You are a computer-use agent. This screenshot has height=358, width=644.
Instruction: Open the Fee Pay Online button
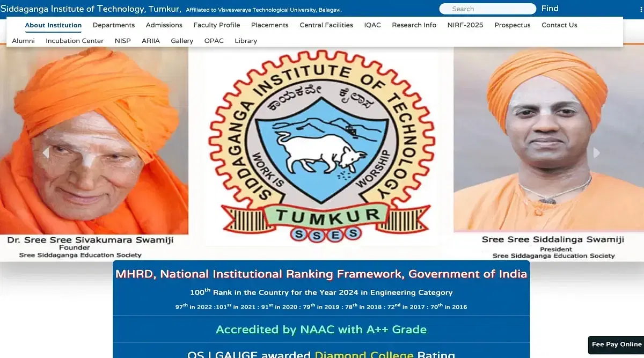pos(617,345)
